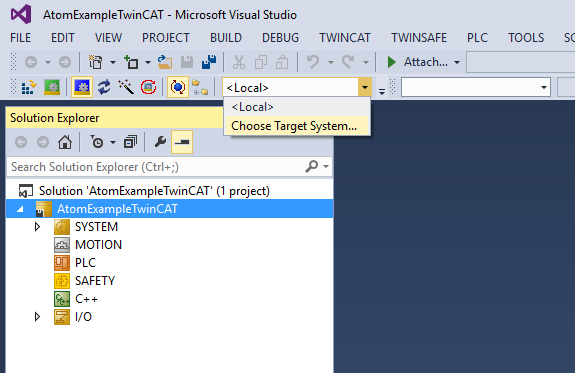
Task: Toggle the Show Online Data icon
Action: click(x=178, y=87)
